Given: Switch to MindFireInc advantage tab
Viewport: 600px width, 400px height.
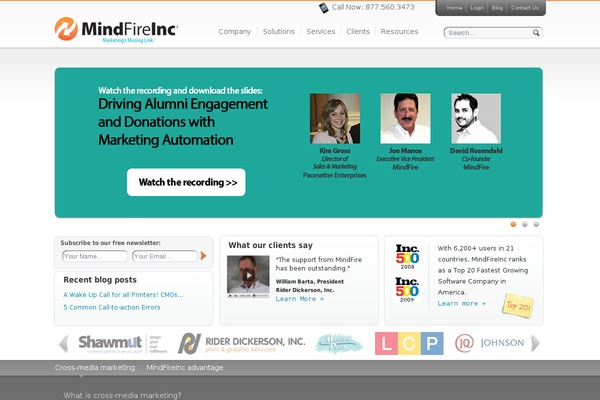Looking at the screenshot, I should [184, 367].
